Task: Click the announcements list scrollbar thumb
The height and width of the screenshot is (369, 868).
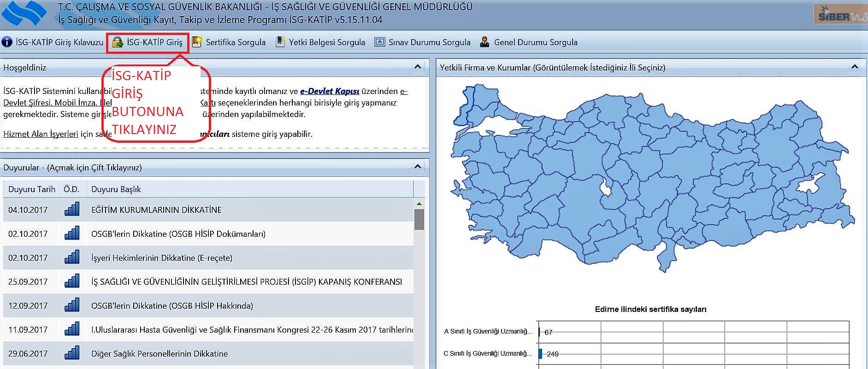Action: point(419,219)
